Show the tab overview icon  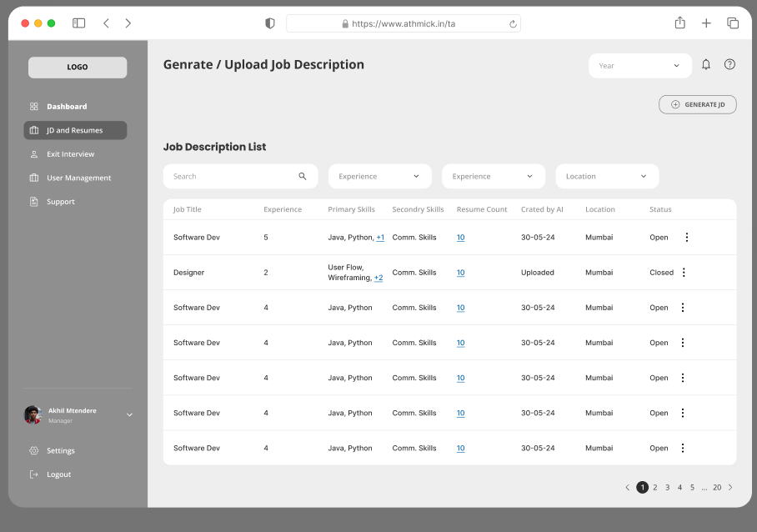[x=733, y=23]
